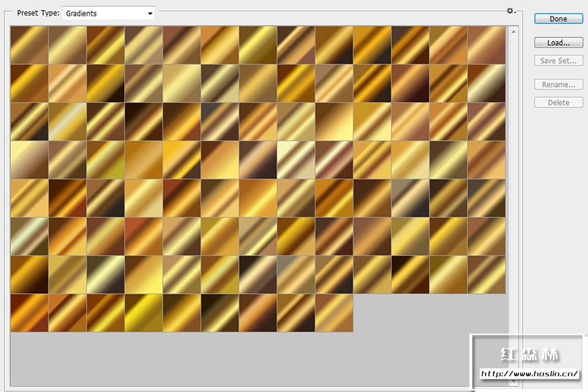Select the first gradient swatch in the top row
Screen dimensions: 588x392
pyautogui.click(x=29, y=45)
